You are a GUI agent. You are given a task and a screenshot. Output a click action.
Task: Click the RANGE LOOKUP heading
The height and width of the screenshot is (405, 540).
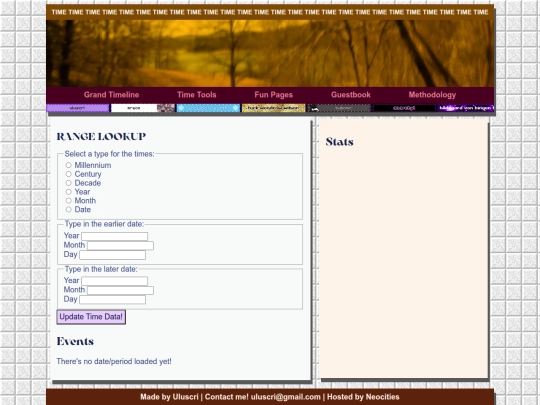pyautogui.click(x=101, y=136)
